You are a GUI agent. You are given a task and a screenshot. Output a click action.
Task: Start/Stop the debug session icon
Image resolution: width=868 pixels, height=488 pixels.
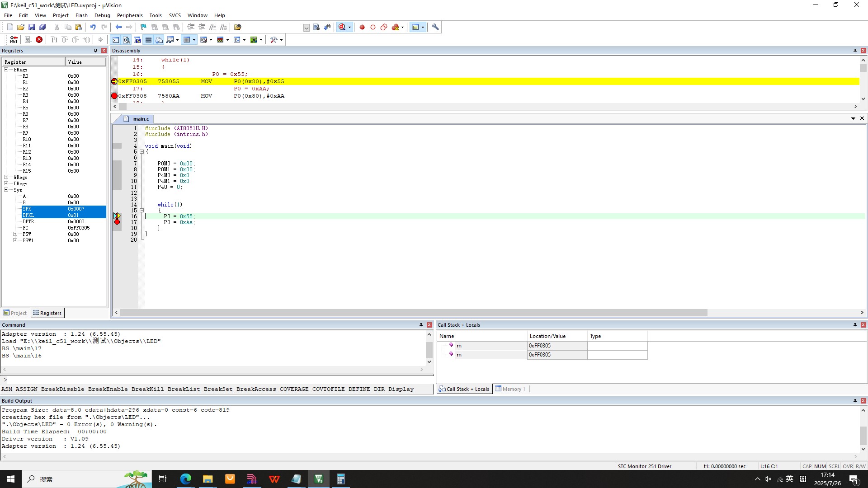point(342,27)
